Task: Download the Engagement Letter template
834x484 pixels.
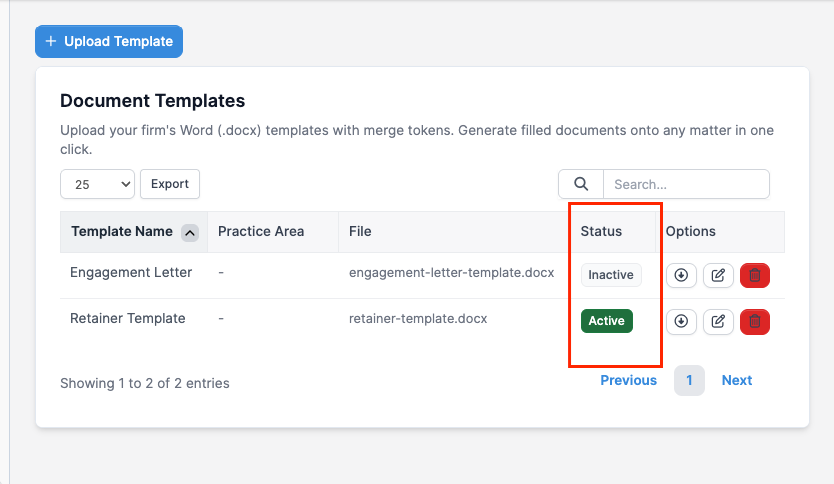Action: coord(681,276)
